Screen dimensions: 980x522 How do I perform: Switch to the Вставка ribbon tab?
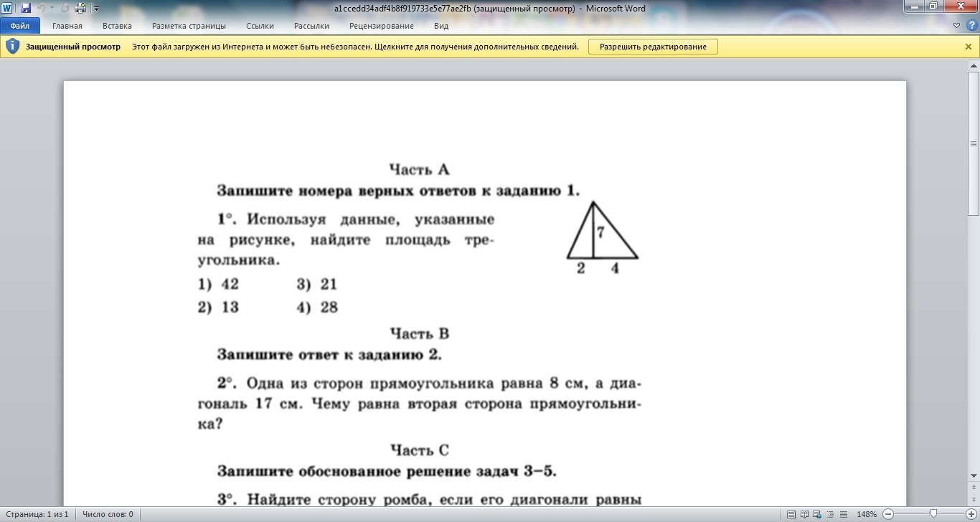(117, 26)
